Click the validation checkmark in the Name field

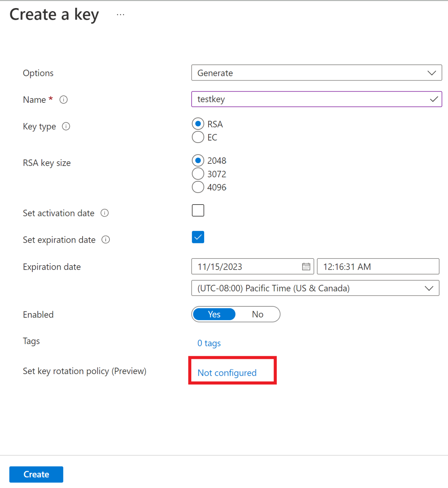[434, 99]
